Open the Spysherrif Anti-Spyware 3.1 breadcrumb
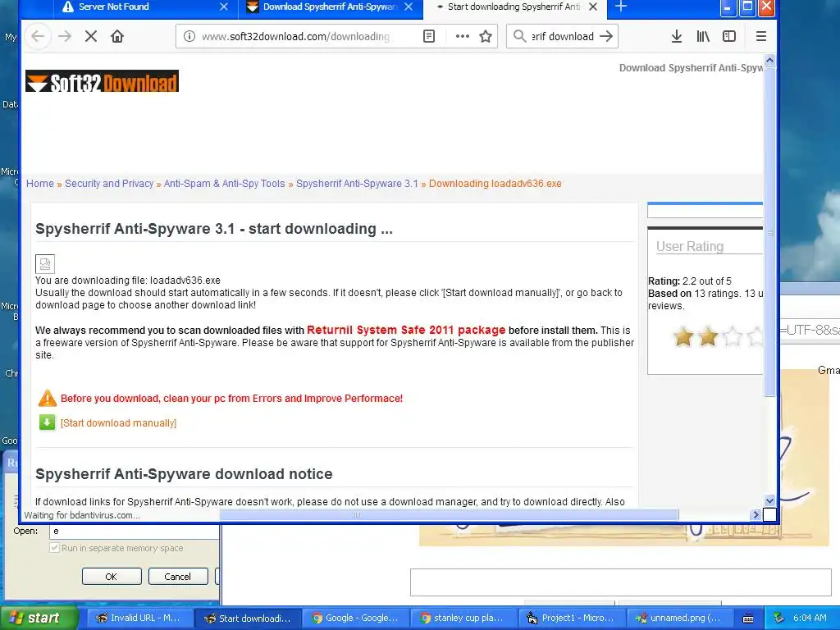Image resolution: width=840 pixels, height=630 pixels. click(357, 184)
